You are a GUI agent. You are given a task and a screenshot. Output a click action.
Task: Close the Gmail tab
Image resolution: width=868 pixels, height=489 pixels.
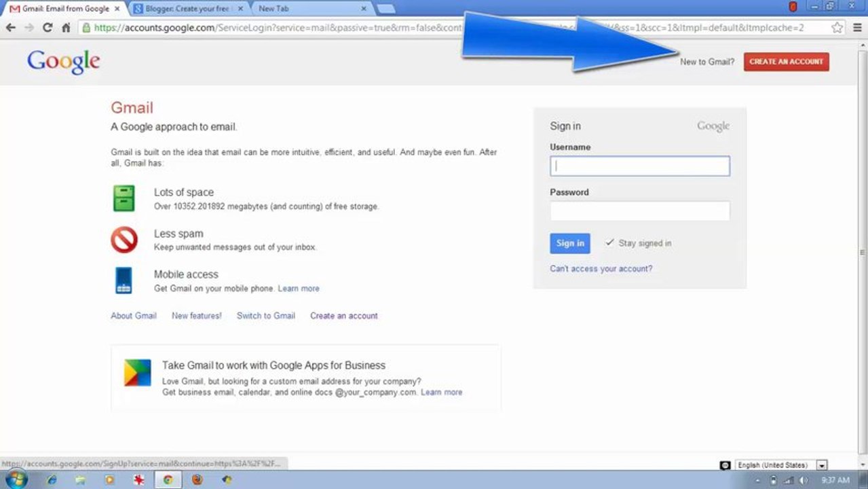point(117,9)
